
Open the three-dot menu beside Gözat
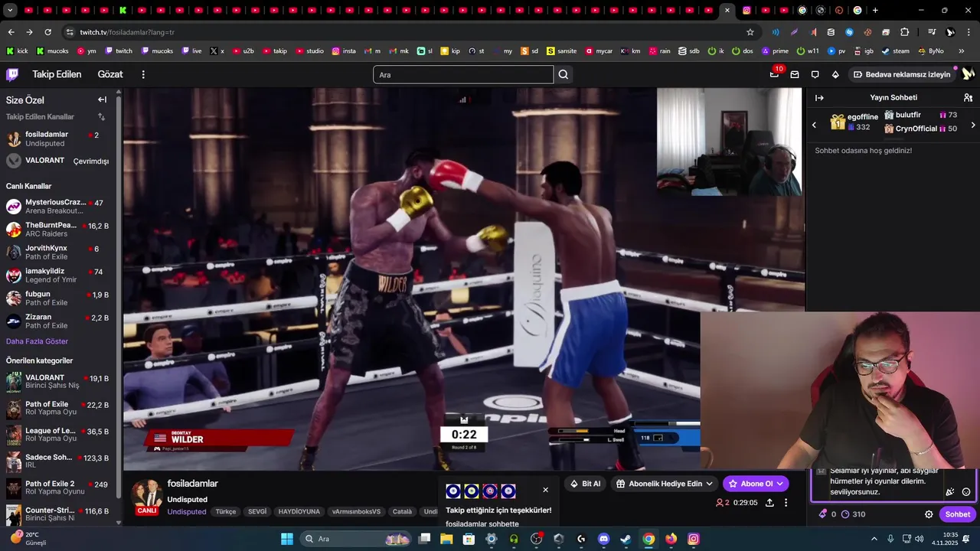pos(143,74)
